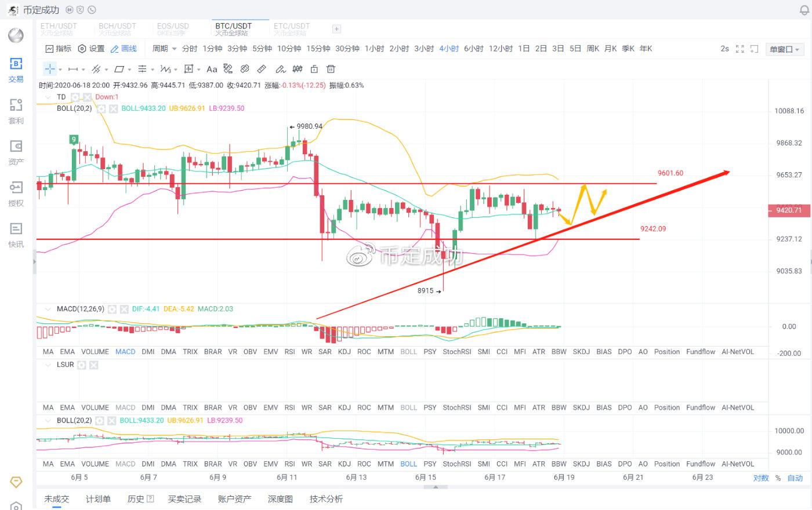The height and width of the screenshot is (510, 812).
Task: Open the 授权 authorization sidebar section
Action: (x=16, y=194)
